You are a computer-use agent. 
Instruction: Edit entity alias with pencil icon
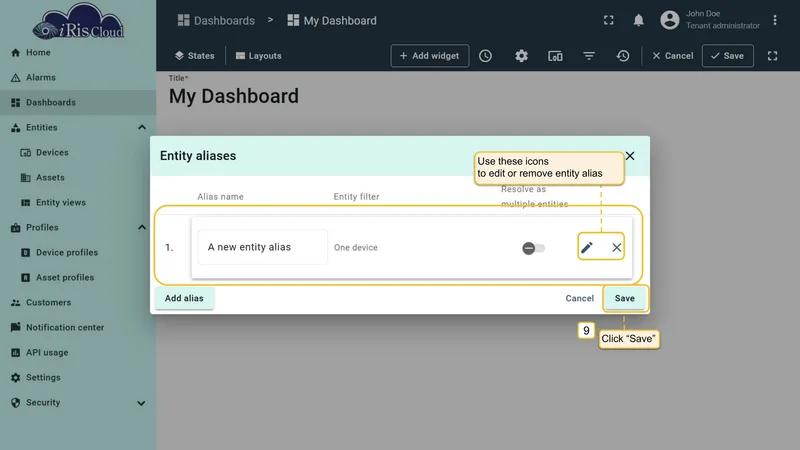pos(587,247)
